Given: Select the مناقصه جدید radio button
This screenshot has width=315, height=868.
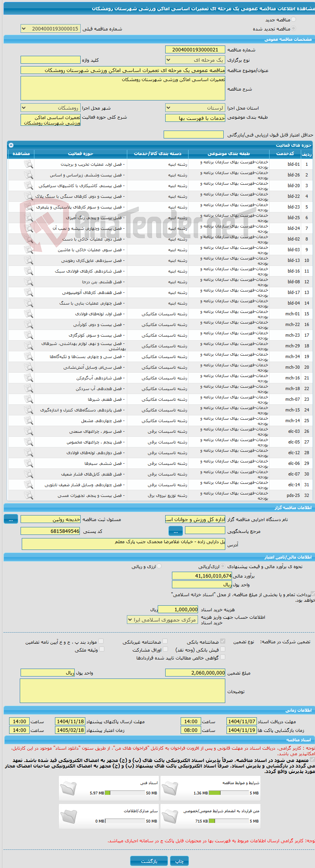Looking at the screenshot, I should point(293,19).
